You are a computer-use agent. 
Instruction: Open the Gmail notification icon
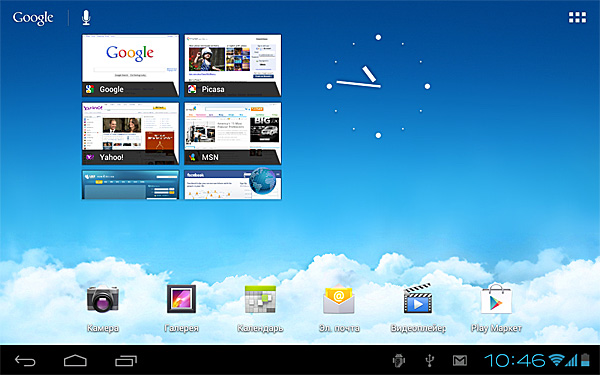tap(460, 360)
